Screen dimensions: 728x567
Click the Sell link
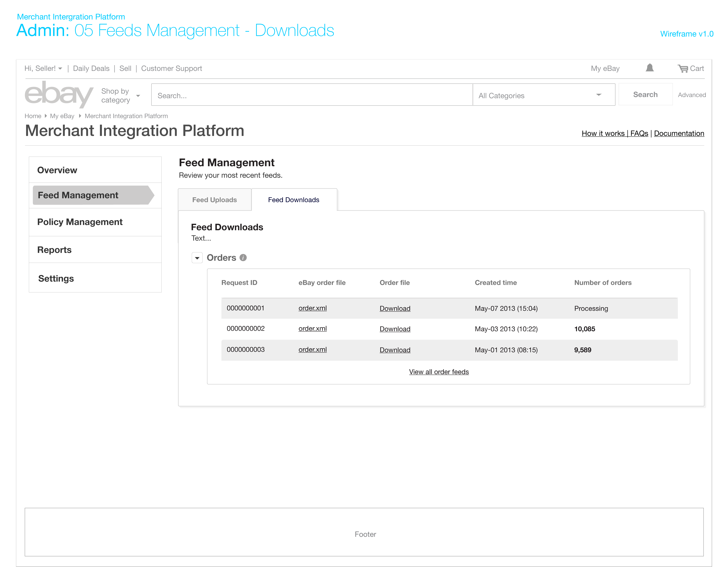pyautogui.click(x=125, y=68)
